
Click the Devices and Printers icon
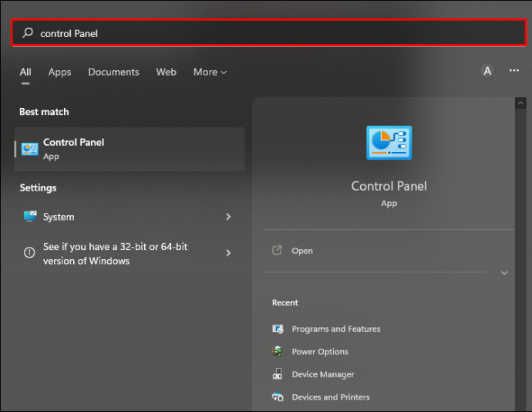pyautogui.click(x=278, y=397)
